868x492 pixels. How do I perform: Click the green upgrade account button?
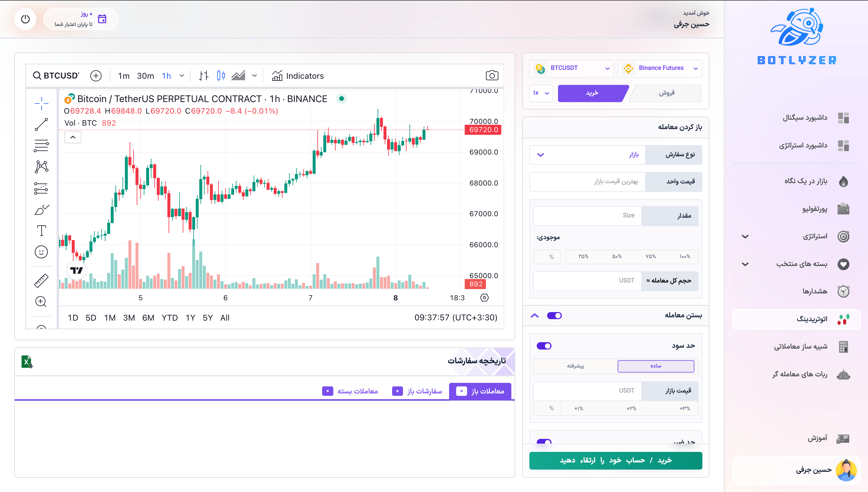pyautogui.click(x=615, y=460)
